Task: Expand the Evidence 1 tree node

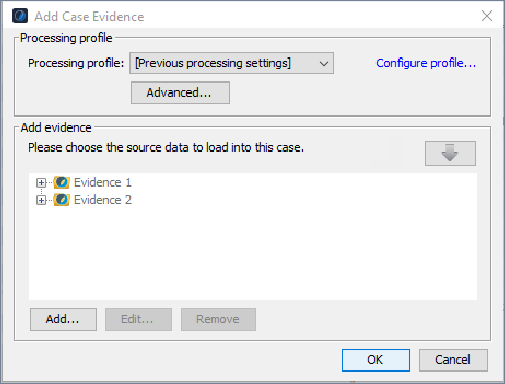Action: point(41,183)
